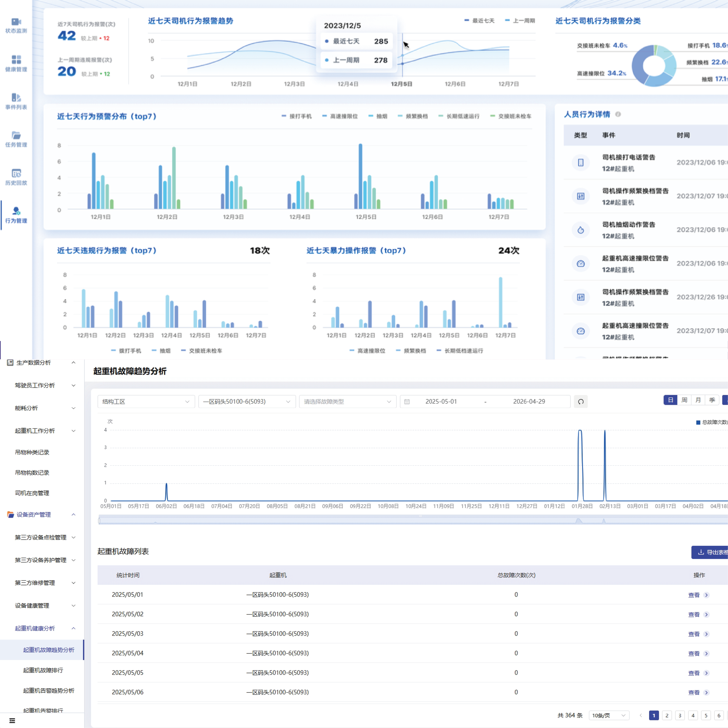Click arrow icon in 2025/05/01 row
This screenshot has height=728, width=728.
click(x=706, y=595)
